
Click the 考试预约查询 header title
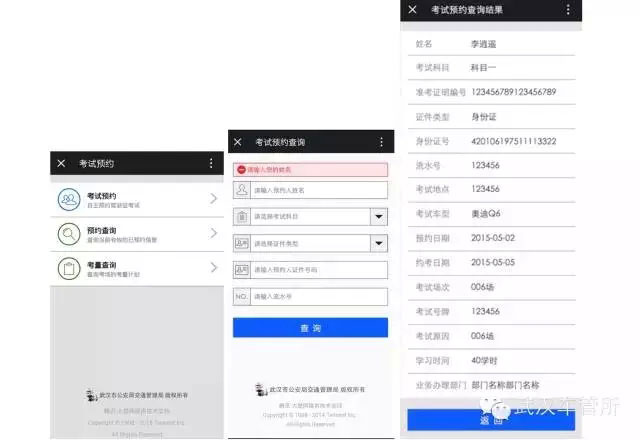[x=280, y=142]
